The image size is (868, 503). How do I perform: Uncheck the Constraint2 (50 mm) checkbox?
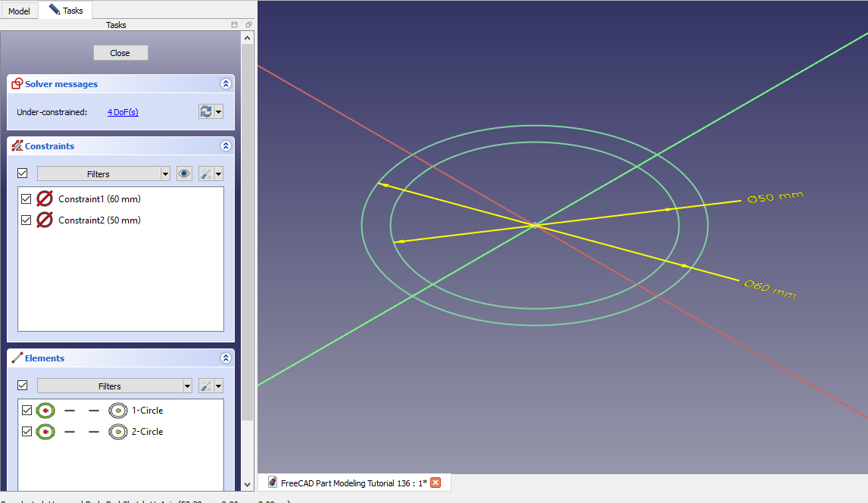point(27,220)
